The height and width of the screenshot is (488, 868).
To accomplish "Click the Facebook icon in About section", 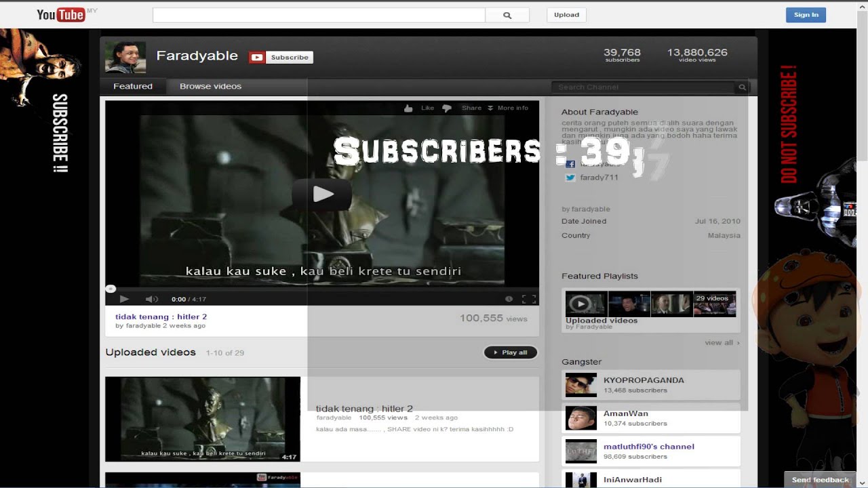I will click(x=570, y=164).
